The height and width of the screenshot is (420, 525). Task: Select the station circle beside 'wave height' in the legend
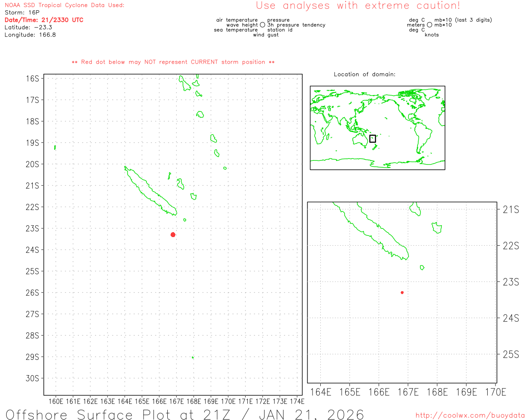262,25
